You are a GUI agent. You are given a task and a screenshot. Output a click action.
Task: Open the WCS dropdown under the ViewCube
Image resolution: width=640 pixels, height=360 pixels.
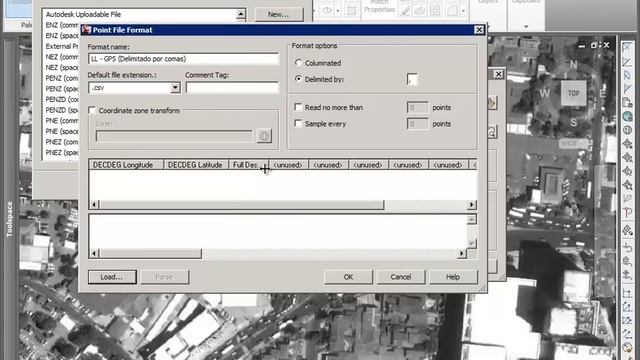pos(573,143)
